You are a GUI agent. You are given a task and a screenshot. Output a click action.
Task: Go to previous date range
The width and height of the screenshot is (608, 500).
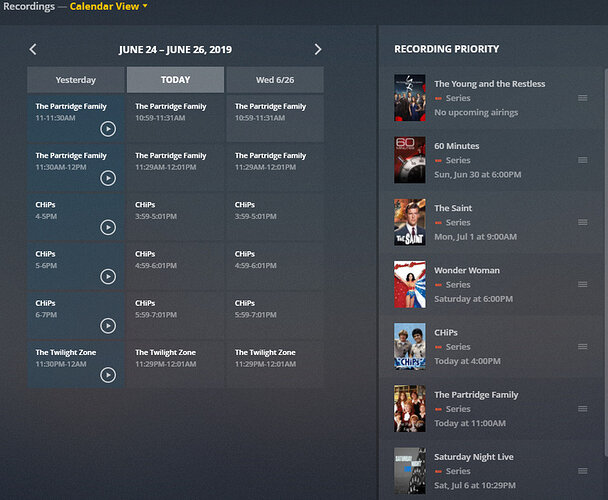coord(33,49)
